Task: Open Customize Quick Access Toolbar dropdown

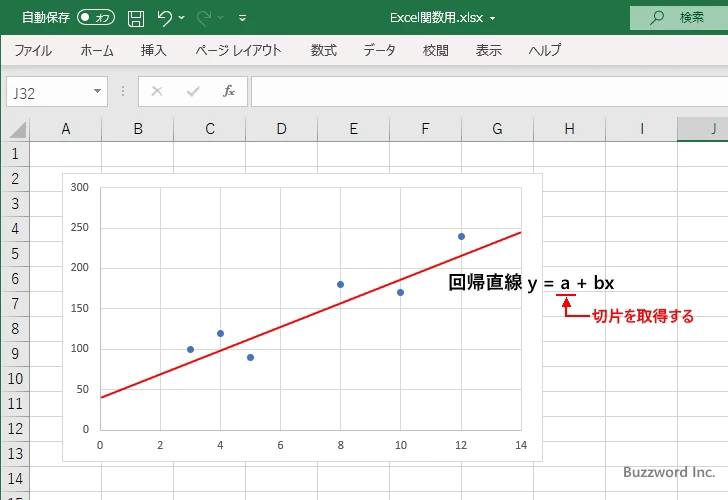Action: 242,18
